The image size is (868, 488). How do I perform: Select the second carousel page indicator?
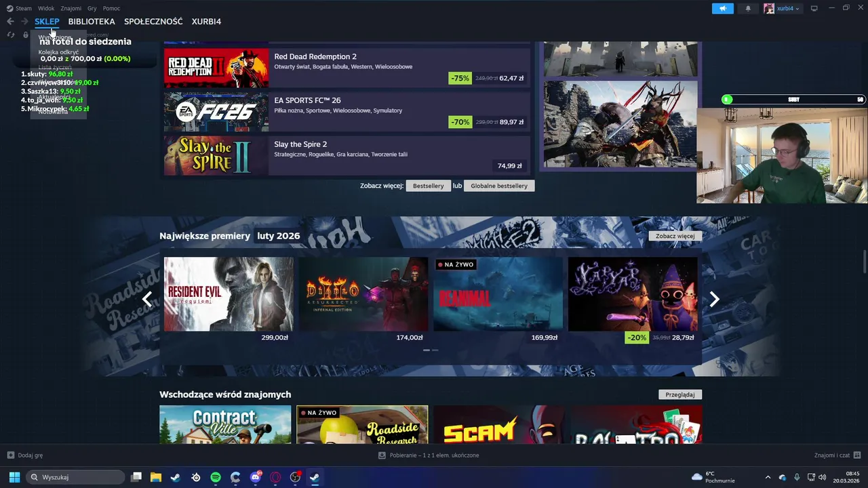(435, 350)
